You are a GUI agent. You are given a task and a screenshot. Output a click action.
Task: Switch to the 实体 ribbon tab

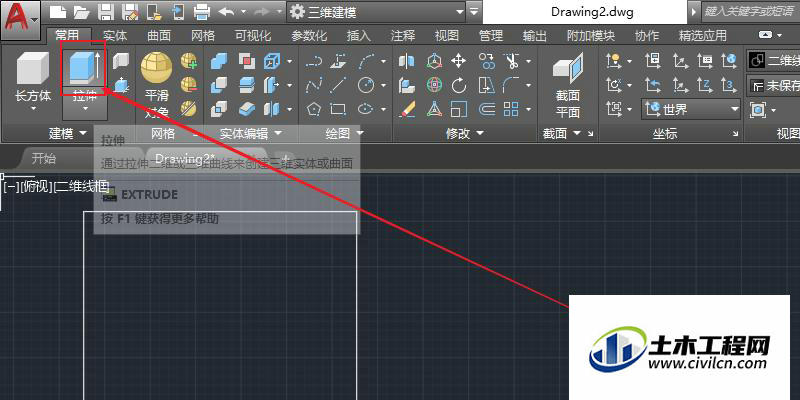pos(115,36)
